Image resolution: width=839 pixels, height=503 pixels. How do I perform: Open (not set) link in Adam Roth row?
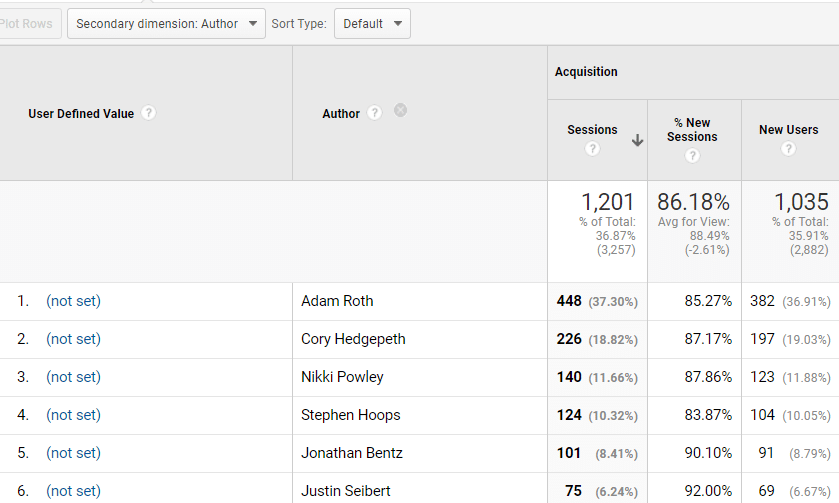[x=73, y=301]
